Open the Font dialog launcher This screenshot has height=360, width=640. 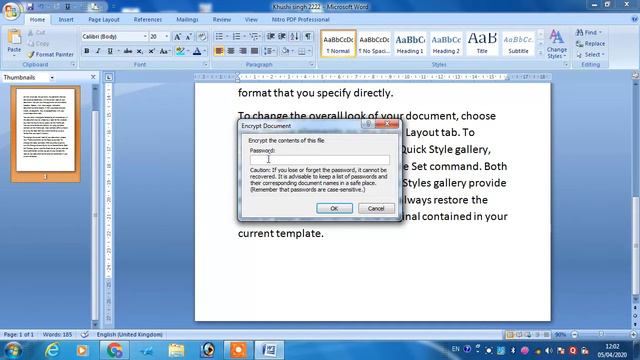(x=205, y=65)
